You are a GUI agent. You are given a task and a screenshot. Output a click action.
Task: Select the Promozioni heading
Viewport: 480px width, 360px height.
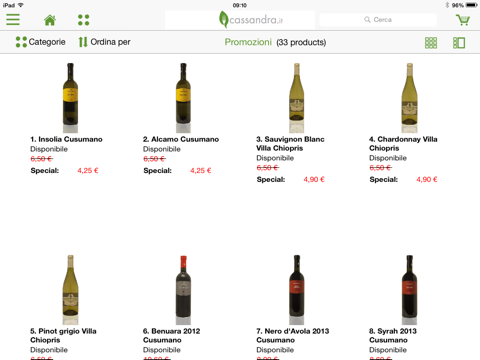(x=248, y=42)
